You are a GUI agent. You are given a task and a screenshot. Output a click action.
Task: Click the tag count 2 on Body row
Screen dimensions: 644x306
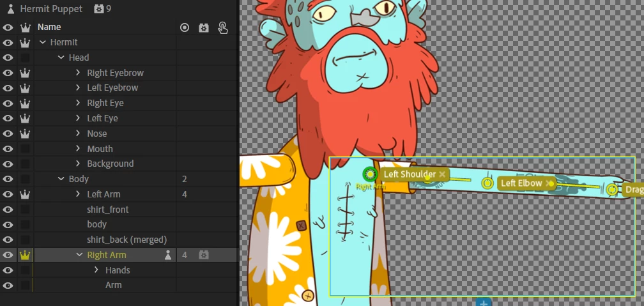(x=185, y=179)
